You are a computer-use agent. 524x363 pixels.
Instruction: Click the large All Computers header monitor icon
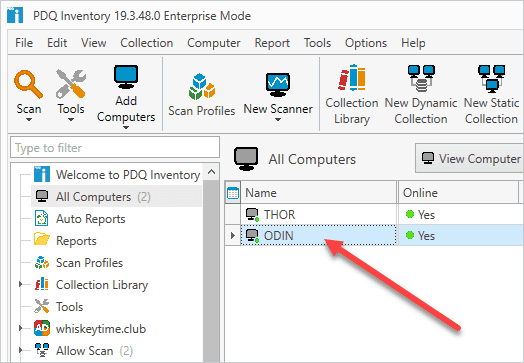(246, 159)
